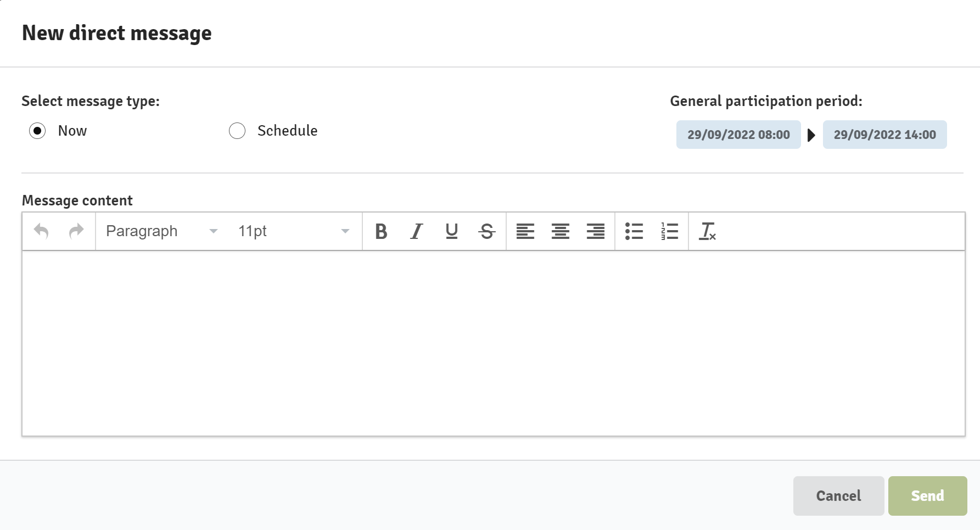Focus the message content text area
980x530 pixels.
(x=494, y=343)
